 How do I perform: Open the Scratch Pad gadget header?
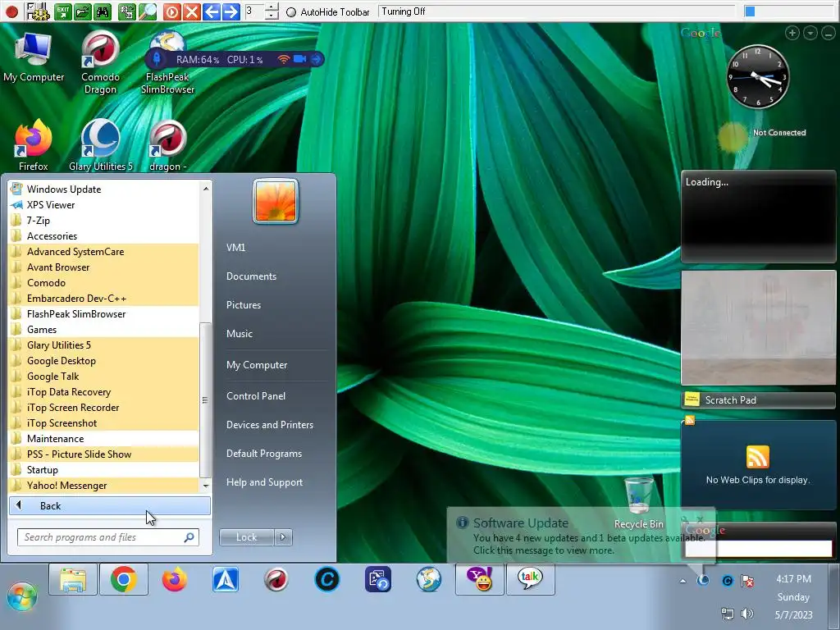(x=759, y=400)
